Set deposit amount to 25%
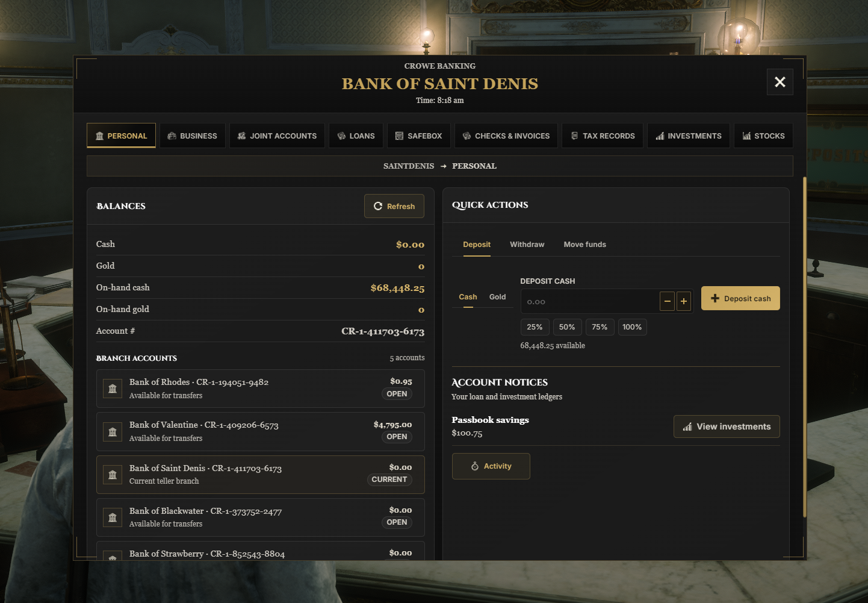 coord(535,327)
